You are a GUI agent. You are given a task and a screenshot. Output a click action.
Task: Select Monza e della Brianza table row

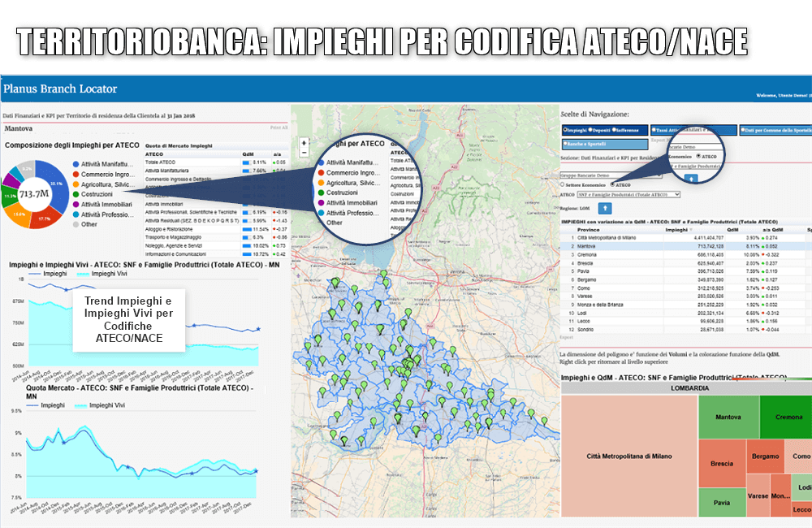685,305
